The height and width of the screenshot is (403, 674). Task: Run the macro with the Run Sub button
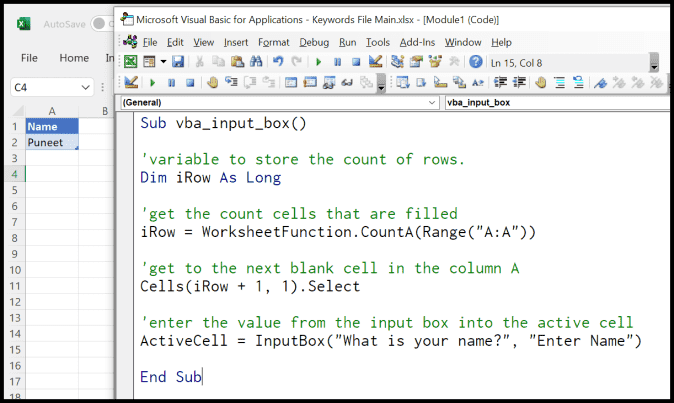coord(319,62)
